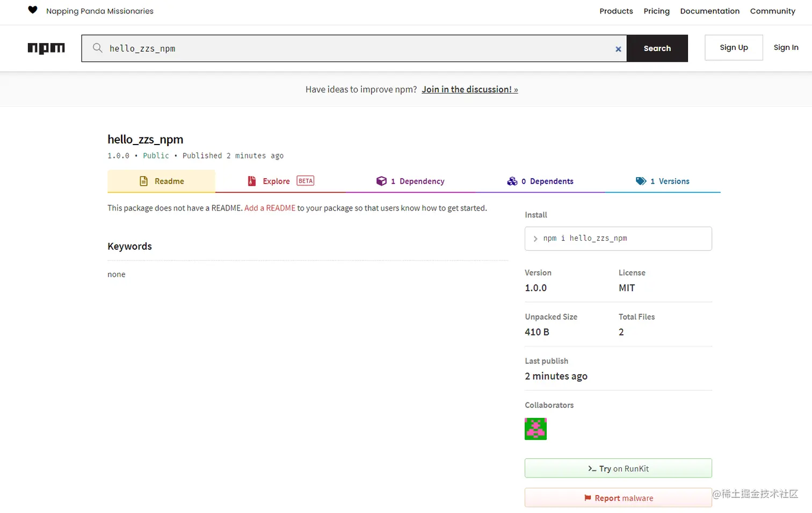
Task: Open the 1 Versions tab
Action: click(x=662, y=181)
